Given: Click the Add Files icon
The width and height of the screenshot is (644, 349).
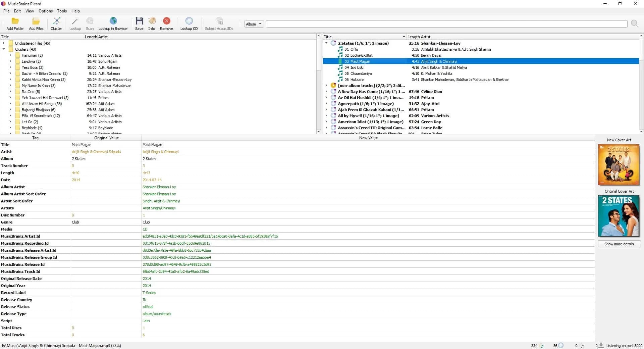Looking at the screenshot, I should (x=36, y=23).
